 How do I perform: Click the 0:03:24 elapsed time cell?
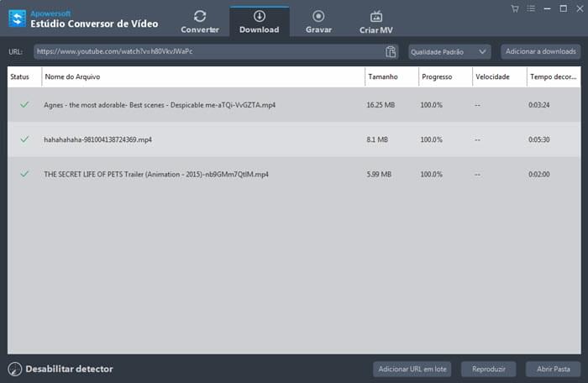tap(539, 105)
